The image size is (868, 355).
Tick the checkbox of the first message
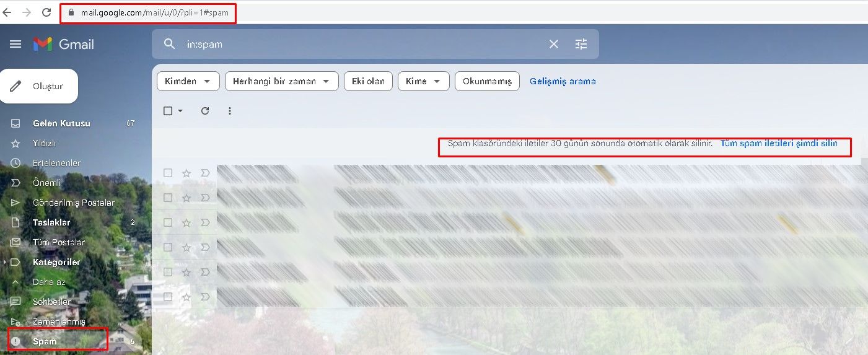[x=168, y=173]
